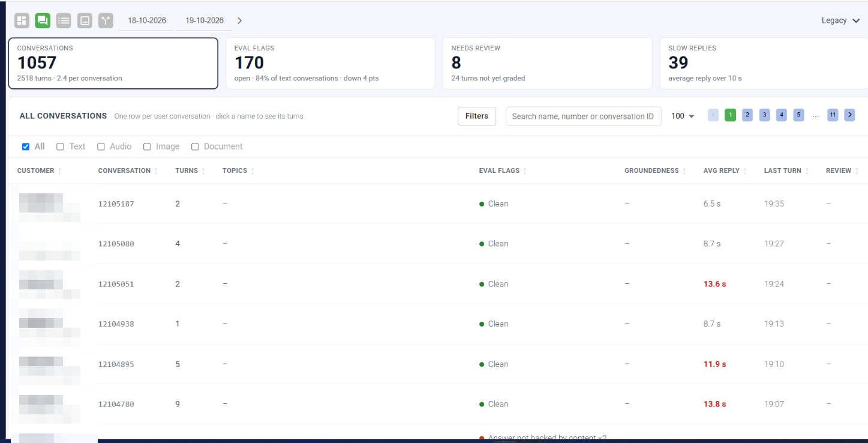This screenshot has width=868, height=443.
Task: Go to the previous page of results
Action: pos(713,115)
